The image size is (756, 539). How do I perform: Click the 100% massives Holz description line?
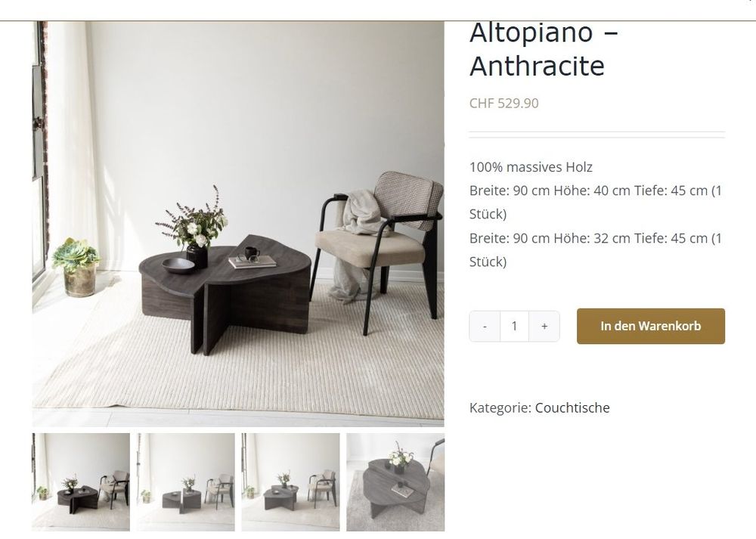click(531, 167)
